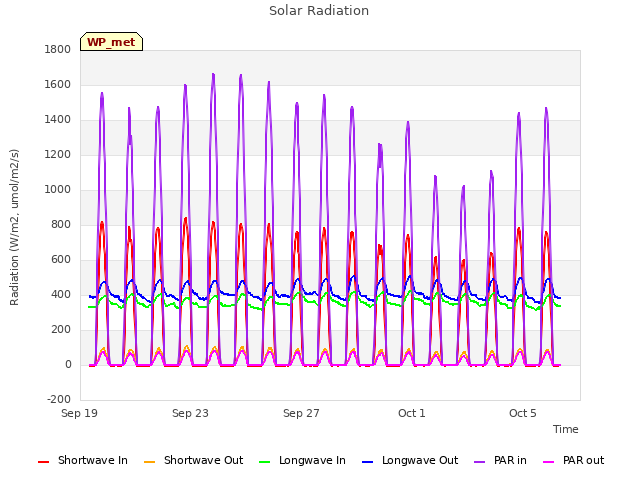Click the Sep 23 x-axis label
Viewport: 640px width, 480px height.
point(190,413)
